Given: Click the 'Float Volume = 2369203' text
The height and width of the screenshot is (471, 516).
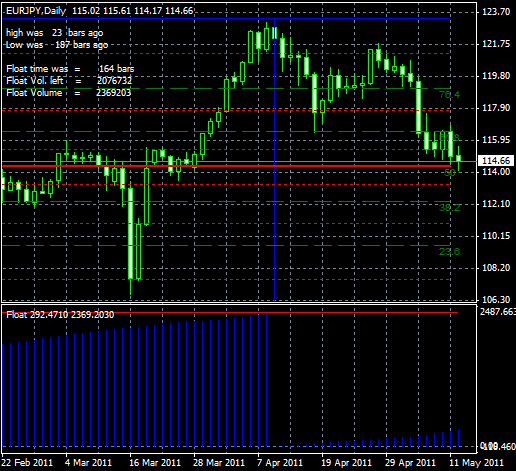Looking at the screenshot, I should [69, 92].
